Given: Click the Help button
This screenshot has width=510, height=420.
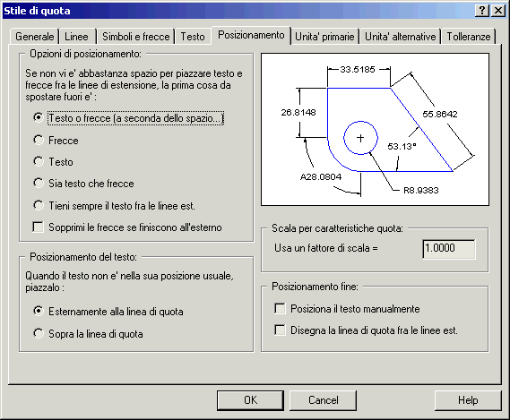Looking at the screenshot, I should [x=468, y=400].
